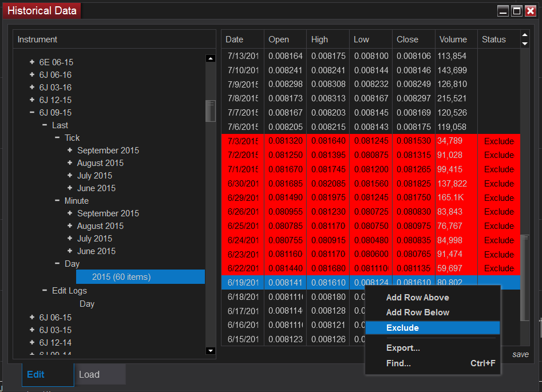Image resolution: width=542 pixels, height=392 pixels.
Task: Sort by the Low column header
Action: 370,39
